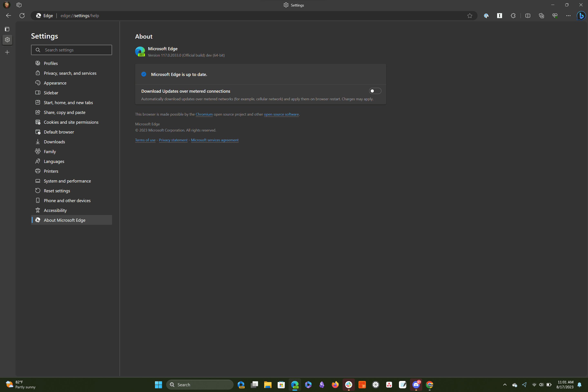Open tab actions menu icon
The height and width of the screenshot is (392, 588).
coord(7,29)
